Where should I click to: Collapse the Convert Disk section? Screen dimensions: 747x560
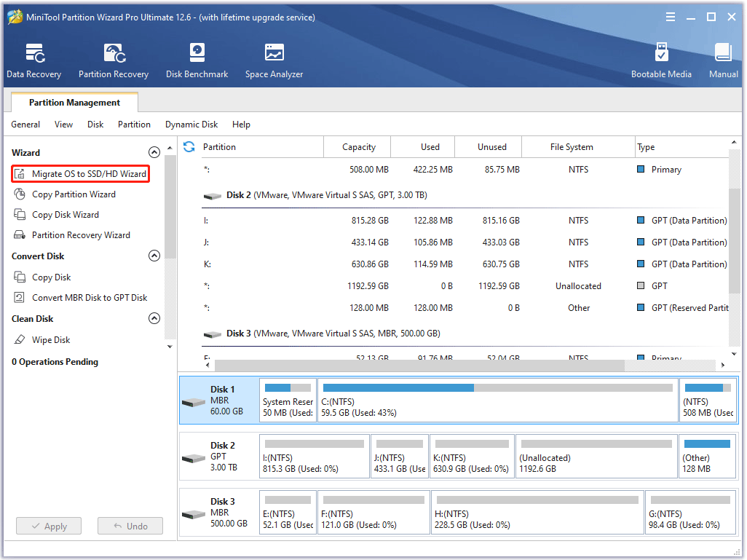[154, 256]
